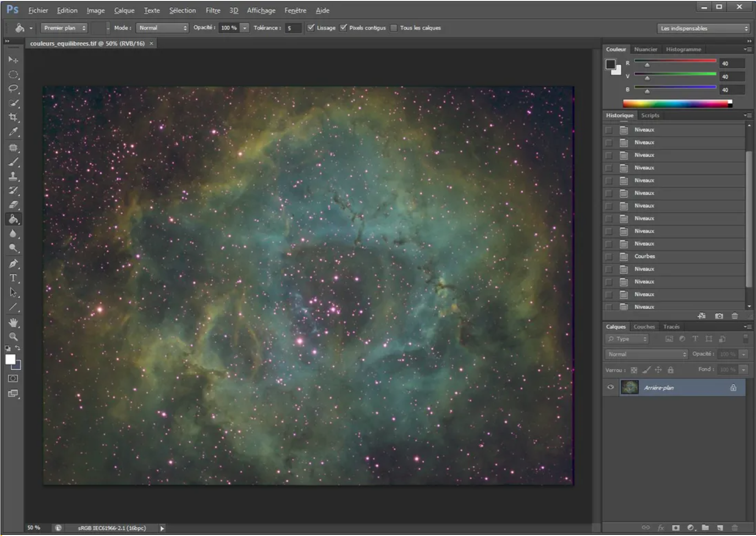Hide the Arrière-plan layer
The height and width of the screenshot is (536, 756).
click(610, 388)
